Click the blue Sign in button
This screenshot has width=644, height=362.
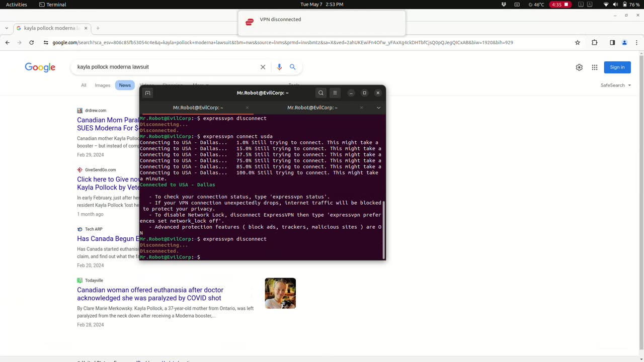(617, 67)
